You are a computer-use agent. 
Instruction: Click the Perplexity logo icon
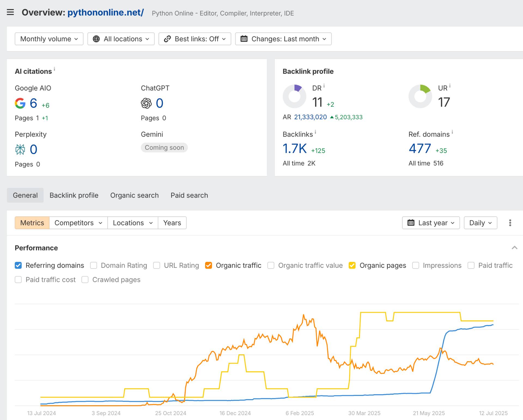point(20,149)
